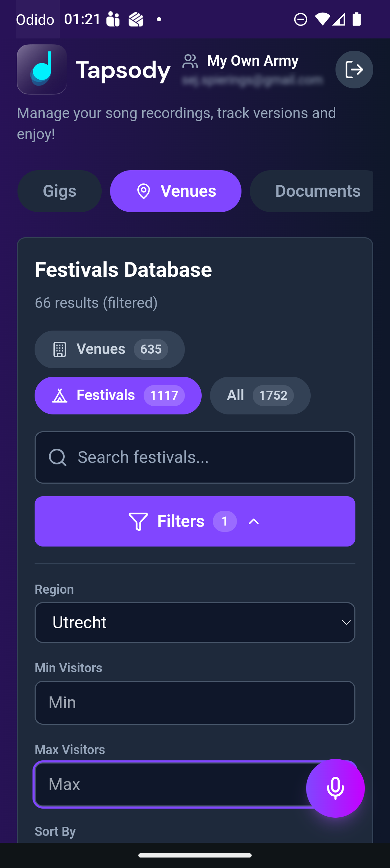
Task: Click the logout icon button
Action: click(x=354, y=70)
